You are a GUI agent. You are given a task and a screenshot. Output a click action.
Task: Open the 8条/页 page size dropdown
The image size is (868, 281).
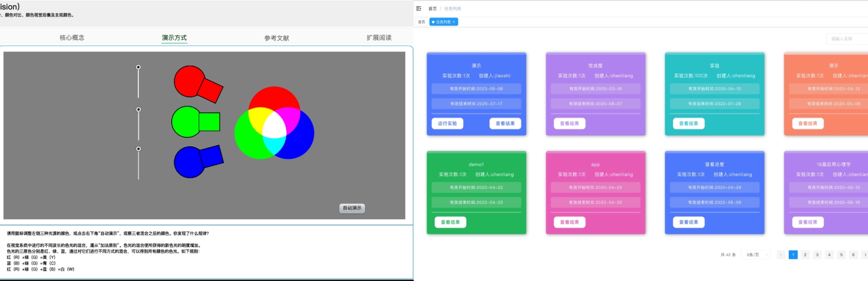[x=755, y=255]
